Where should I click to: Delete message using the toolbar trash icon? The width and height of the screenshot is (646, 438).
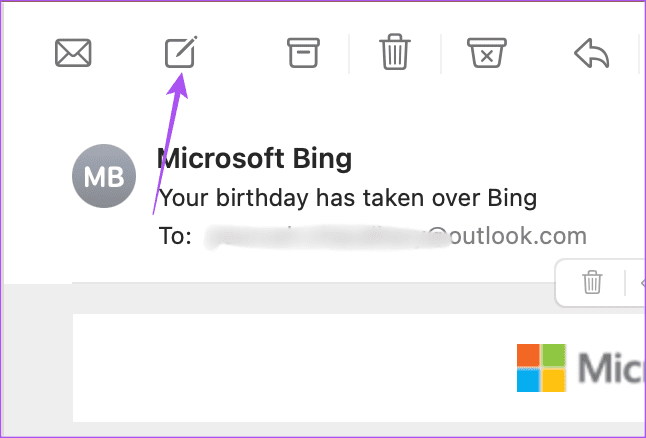(395, 52)
